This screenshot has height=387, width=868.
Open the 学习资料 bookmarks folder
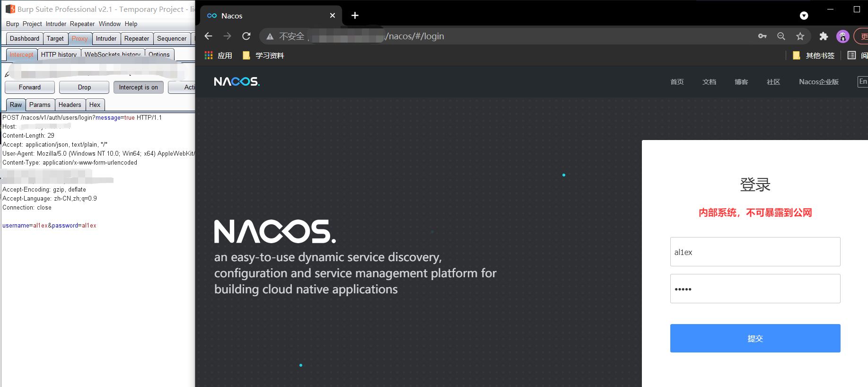tap(263, 55)
